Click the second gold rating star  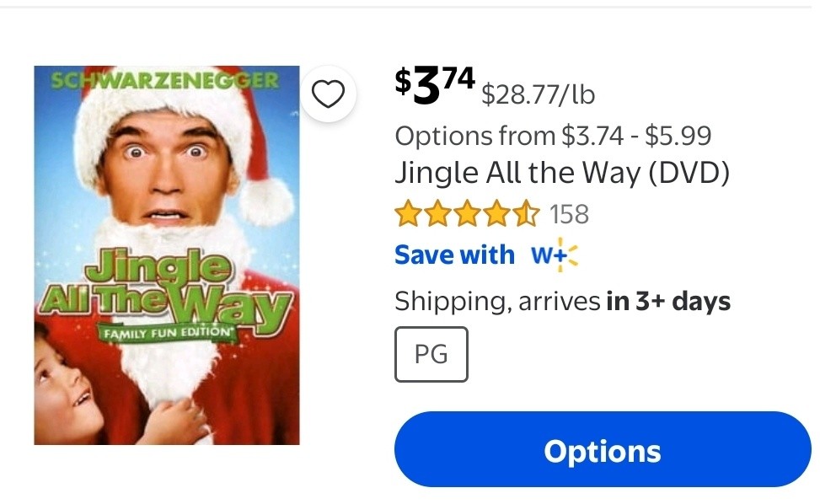pyautogui.click(x=437, y=214)
